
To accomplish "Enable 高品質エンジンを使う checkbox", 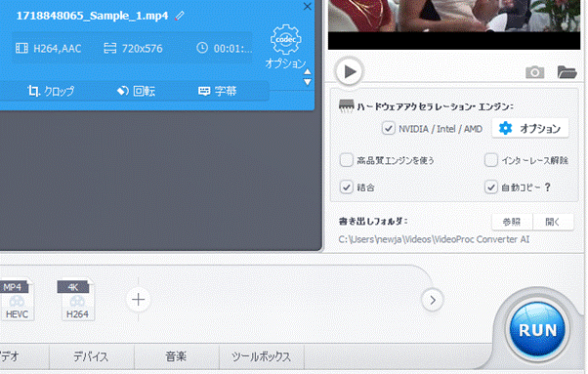I will click(x=346, y=160).
